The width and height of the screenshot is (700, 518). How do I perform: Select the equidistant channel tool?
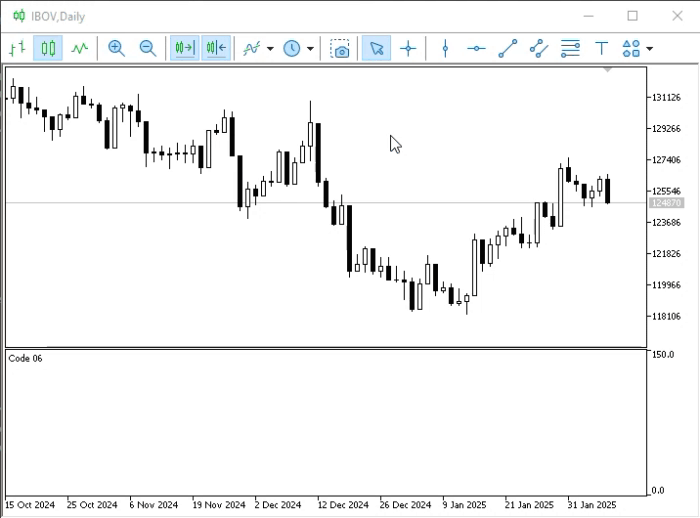pos(539,48)
